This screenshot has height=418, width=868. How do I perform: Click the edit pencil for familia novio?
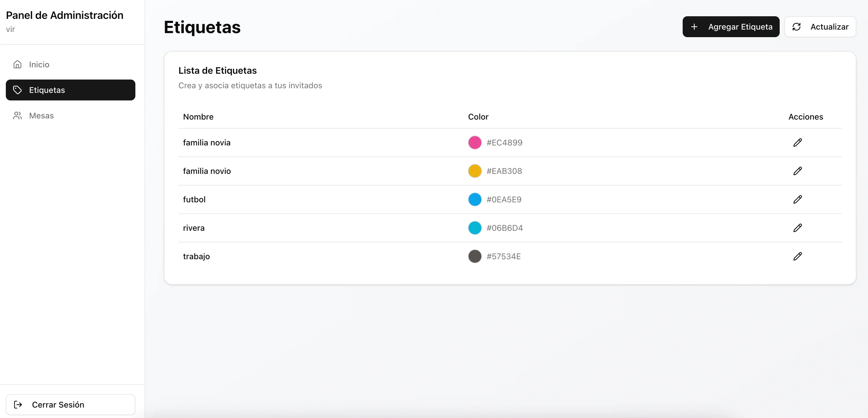coord(798,171)
